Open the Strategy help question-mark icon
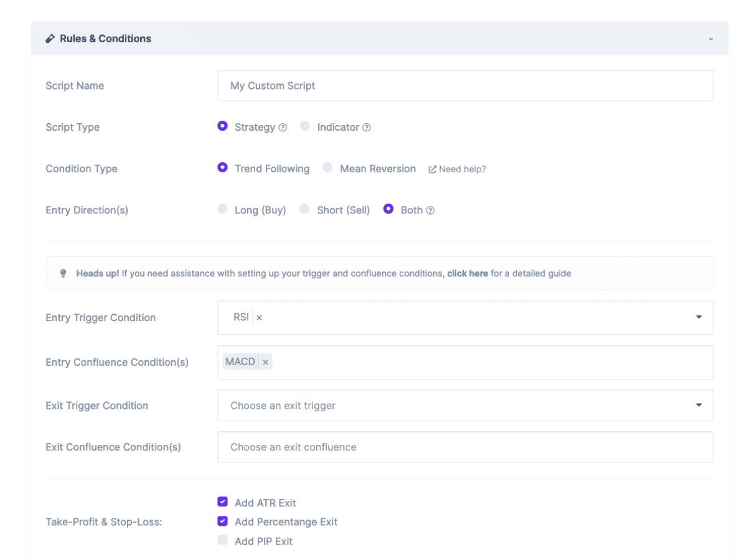747x560 pixels. click(x=283, y=128)
